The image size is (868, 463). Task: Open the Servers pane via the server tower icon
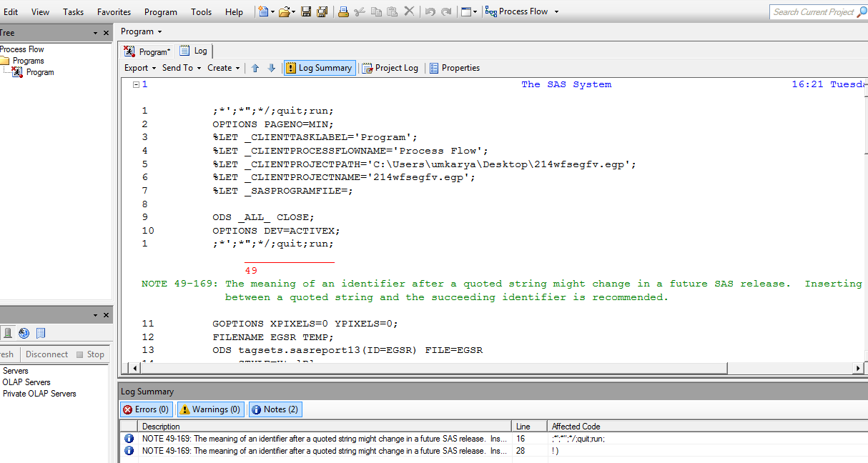click(8, 333)
